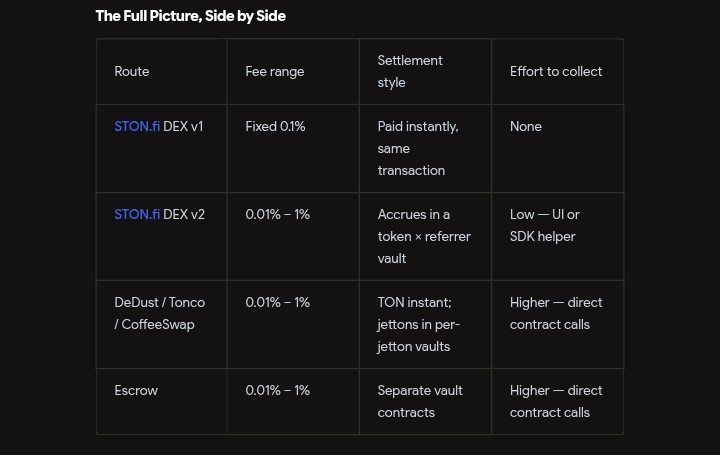Click the Paid instantly, same transaction cell
The image size is (720, 455).
[418, 148]
